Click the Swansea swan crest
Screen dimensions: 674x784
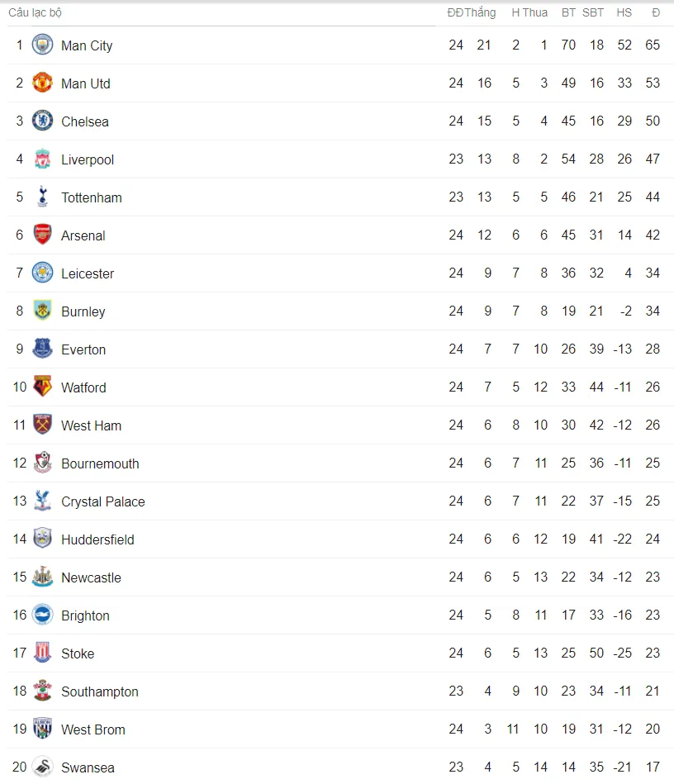[42, 767]
